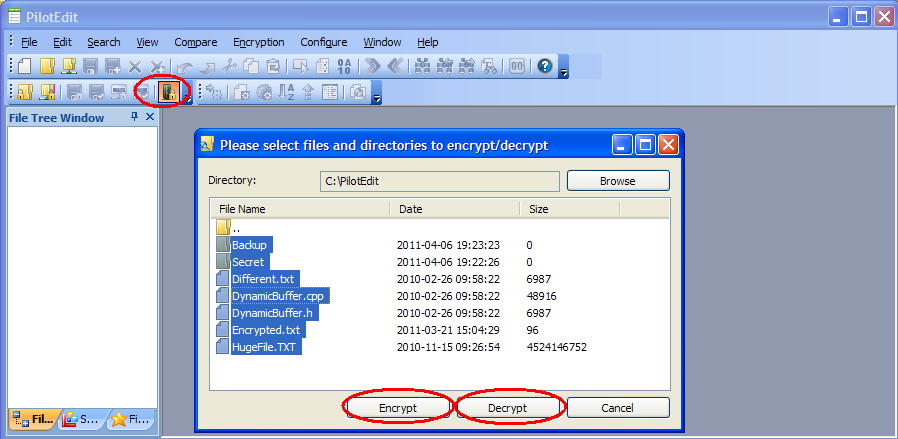Viewport: 898px width, 439px height.
Task: Click the sort A-Z arrow icon
Action: click(x=286, y=92)
